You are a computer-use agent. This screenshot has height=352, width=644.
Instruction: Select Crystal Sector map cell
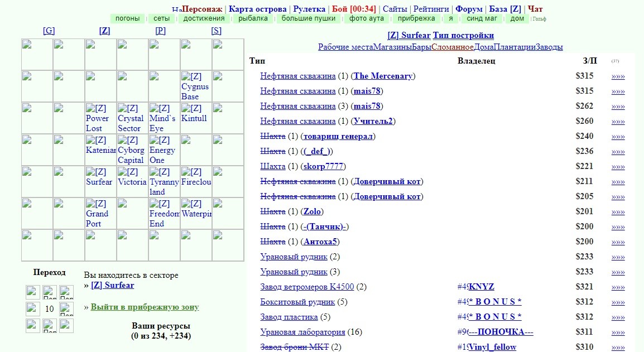tap(132, 118)
